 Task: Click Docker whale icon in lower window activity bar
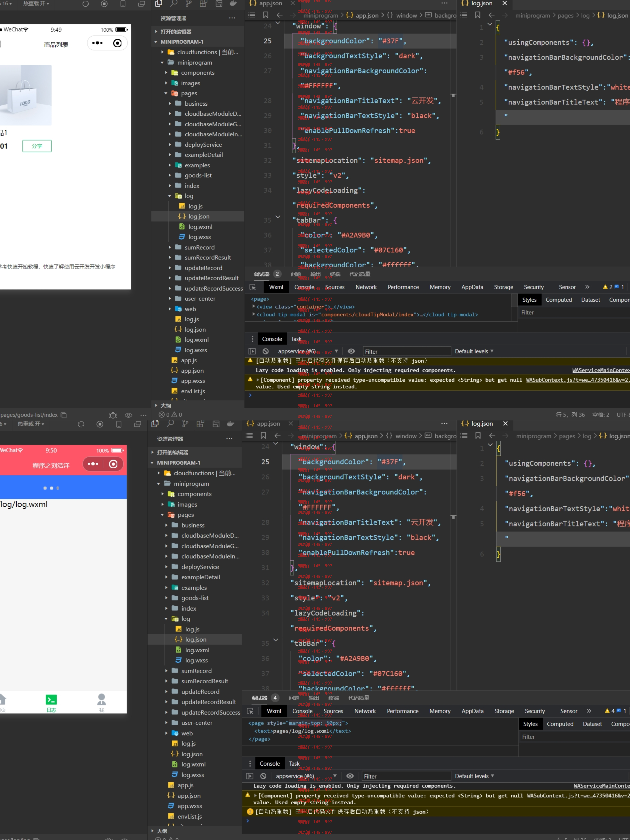tap(231, 424)
